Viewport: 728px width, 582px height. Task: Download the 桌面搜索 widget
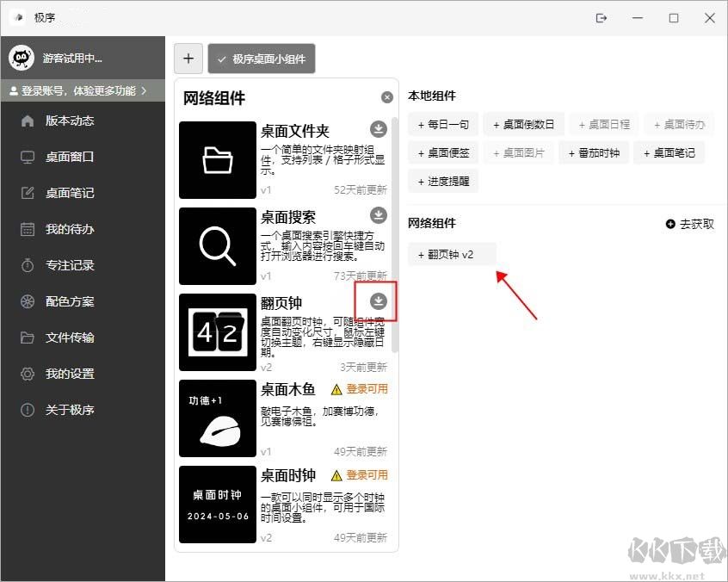378,214
